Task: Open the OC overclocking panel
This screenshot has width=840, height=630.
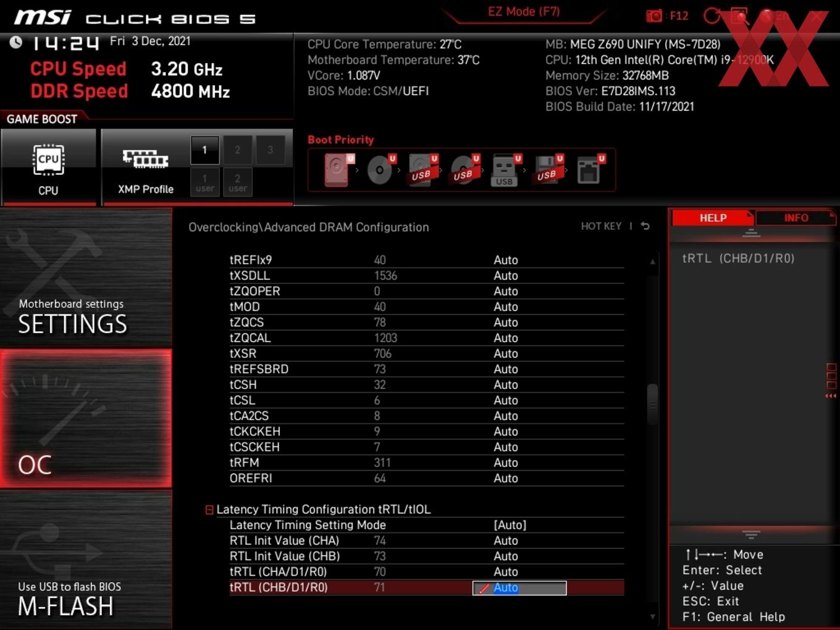Action: coord(86,418)
